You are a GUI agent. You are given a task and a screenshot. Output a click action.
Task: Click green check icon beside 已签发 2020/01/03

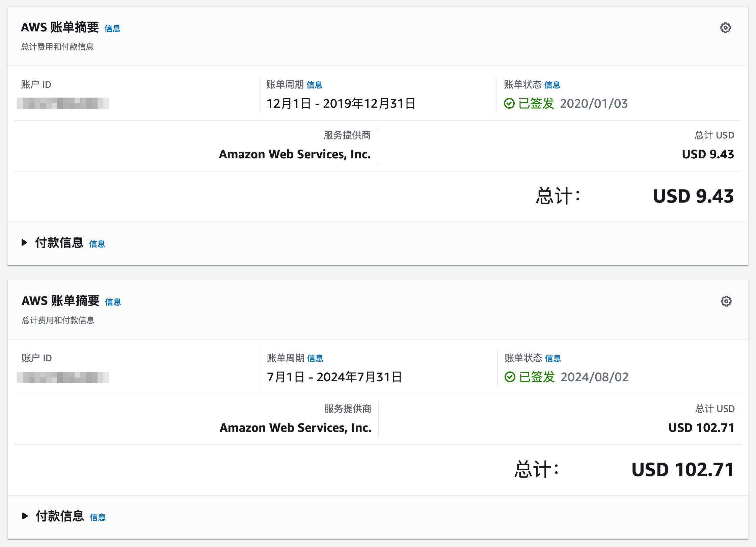tap(509, 103)
